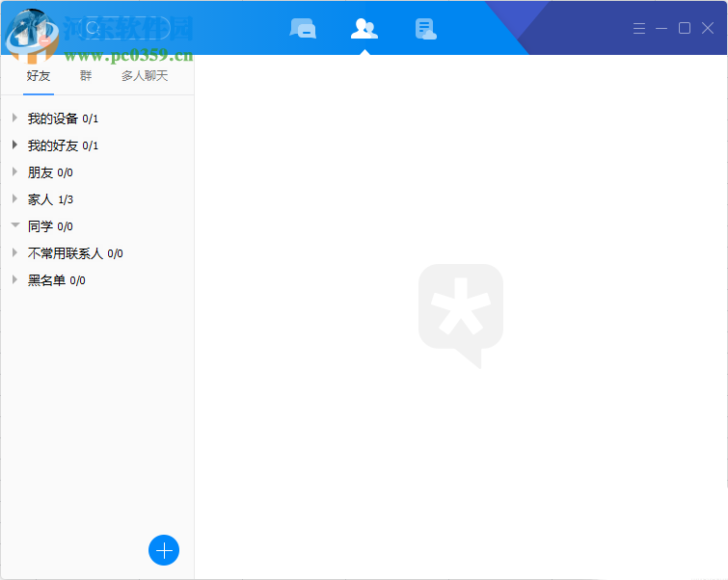Screen dimensions: 728x580
Task: Select the 家人 1/3 row text
Action: click(x=50, y=199)
